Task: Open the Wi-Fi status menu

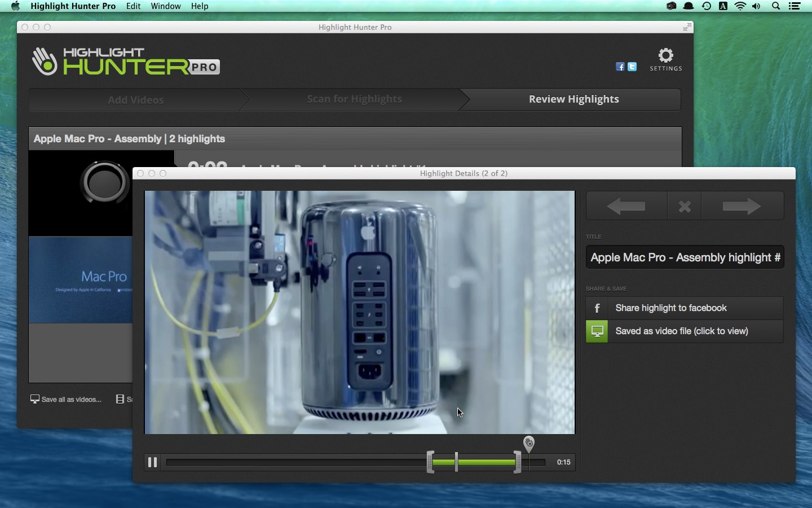Action: point(740,6)
